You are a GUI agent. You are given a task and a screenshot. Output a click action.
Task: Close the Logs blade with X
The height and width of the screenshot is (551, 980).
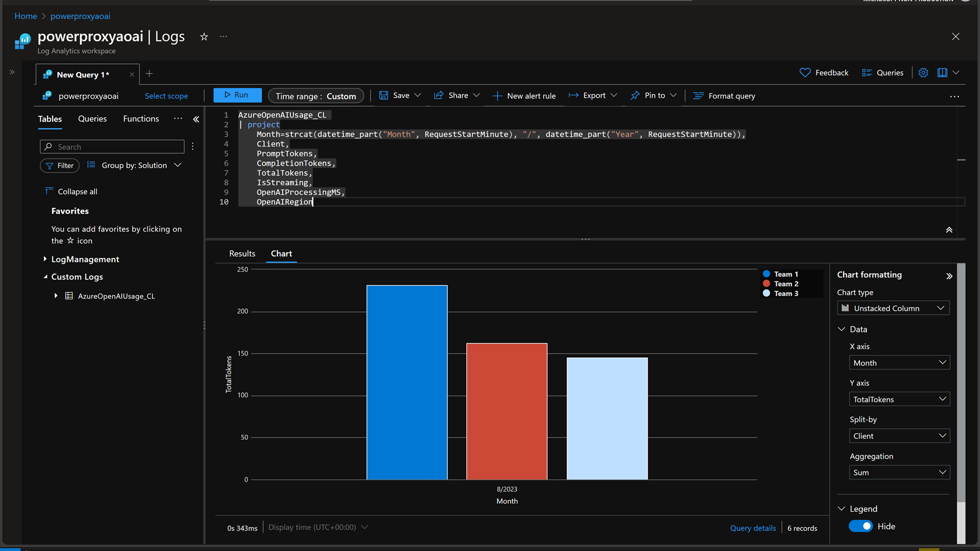955,36
